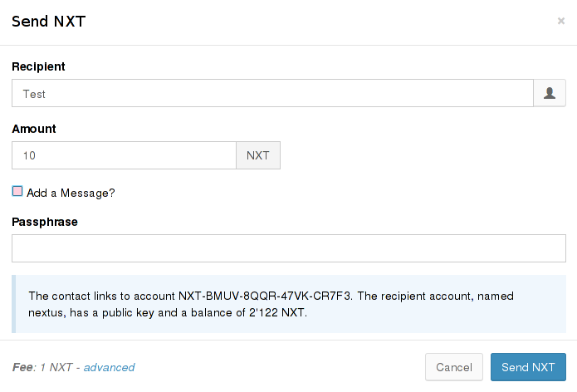Click the account address NXT-BMUV-8QQR-47VK-CR7F3
This screenshot has width=577, height=392.
(x=265, y=295)
